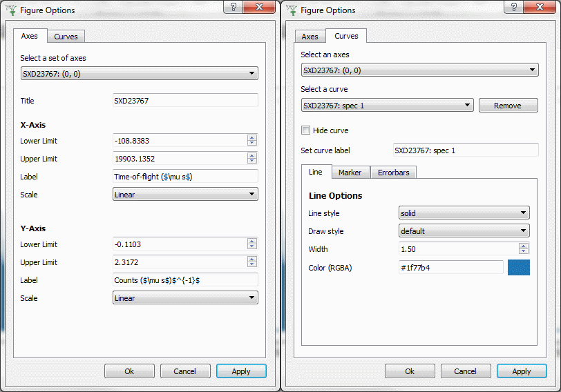Viewport: 561px width, 392px height.
Task: Enable the Hide curve checkbox
Action: (305, 130)
